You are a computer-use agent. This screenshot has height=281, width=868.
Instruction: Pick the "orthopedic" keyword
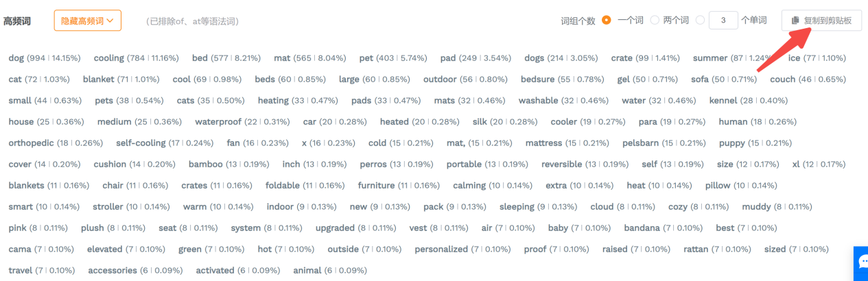56,143
